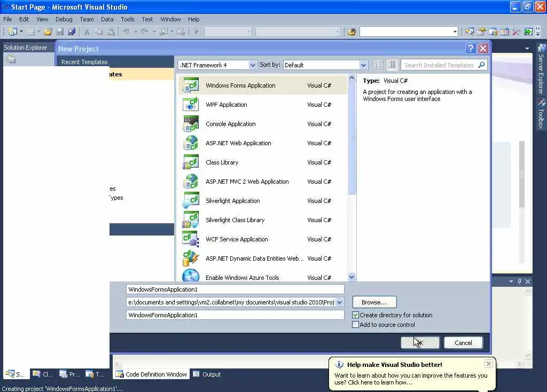Select the WPF Application template icon
Viewport: 547px width, 392px height.
pos(191,104)
